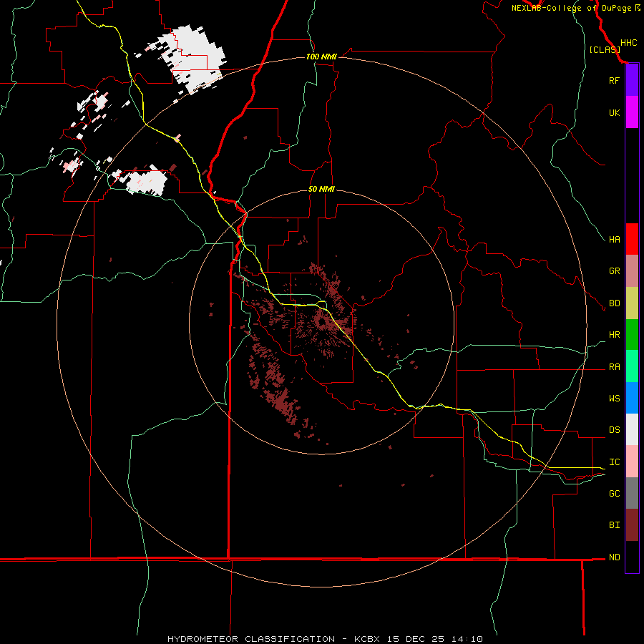Click the UK magenta legend swatch
The height and width of the screenshot is (644, 644).
632,112
